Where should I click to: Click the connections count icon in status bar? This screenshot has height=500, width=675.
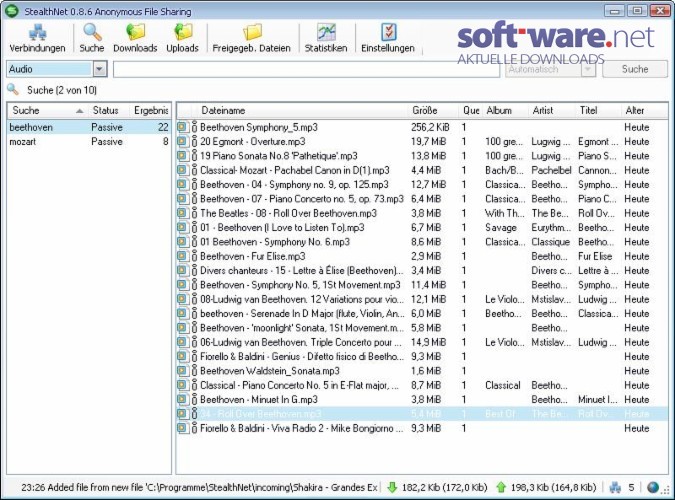pyautogui.click(x=615, y=488)
